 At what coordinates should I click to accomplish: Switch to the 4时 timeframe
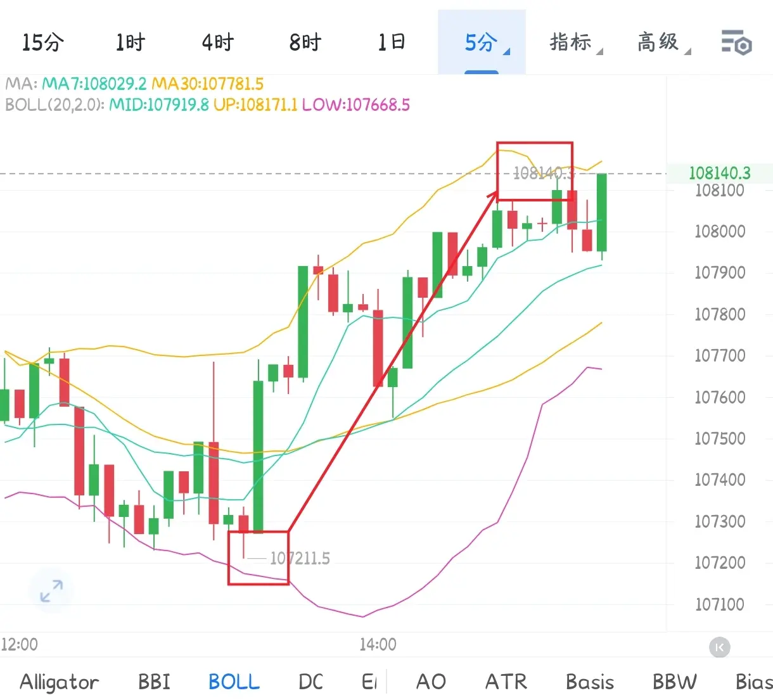[x=218, y=42]
